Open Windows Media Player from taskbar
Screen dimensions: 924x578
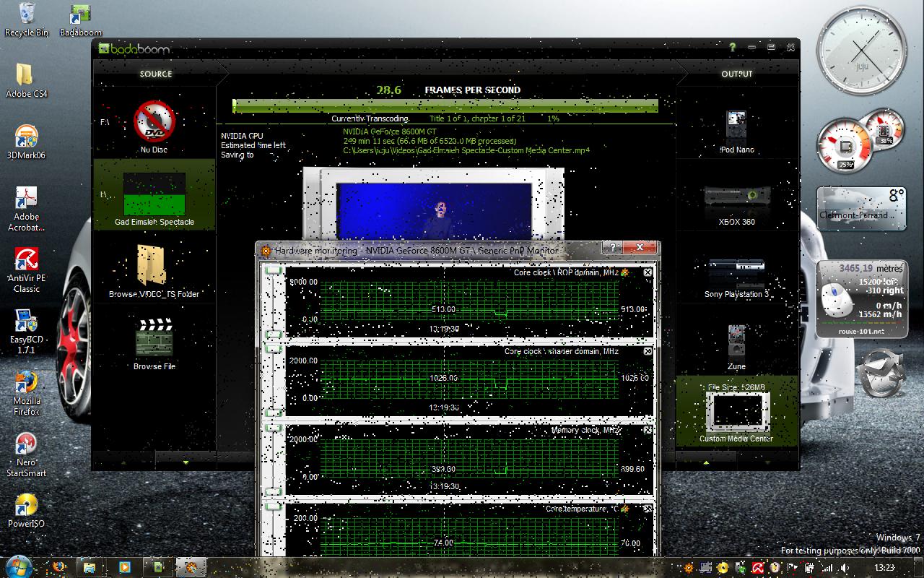click(x=124, y=566)
